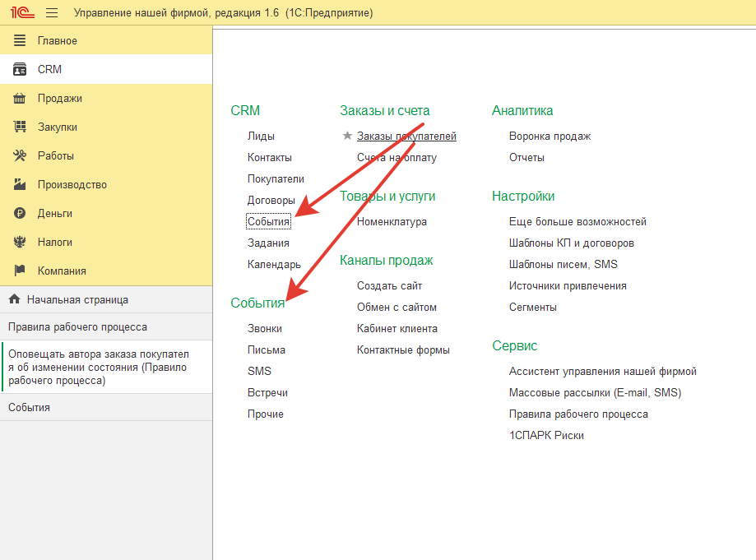Open the hamburger main menu icon

point(52,12)
